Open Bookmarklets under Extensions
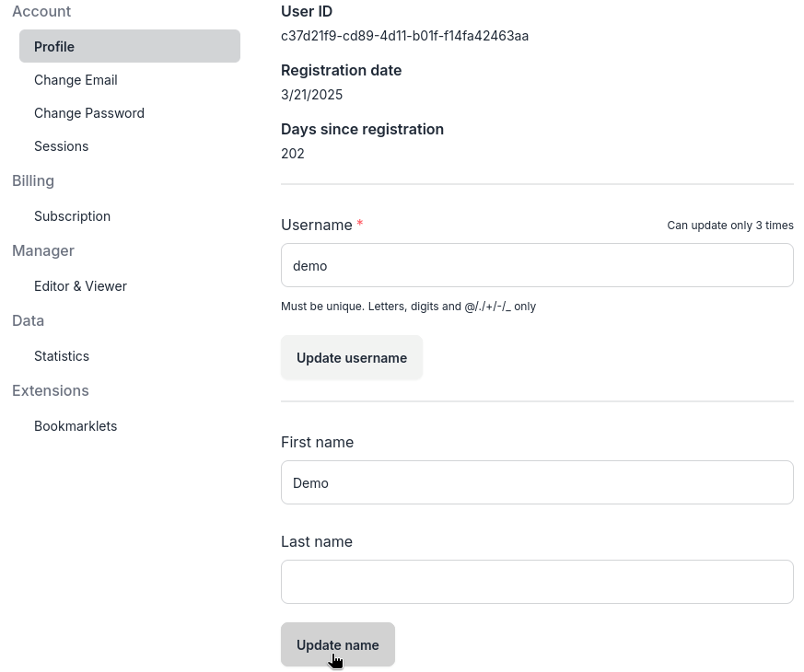Image resolution: width=804 pixels, height=672 pixels. (76, 426)
